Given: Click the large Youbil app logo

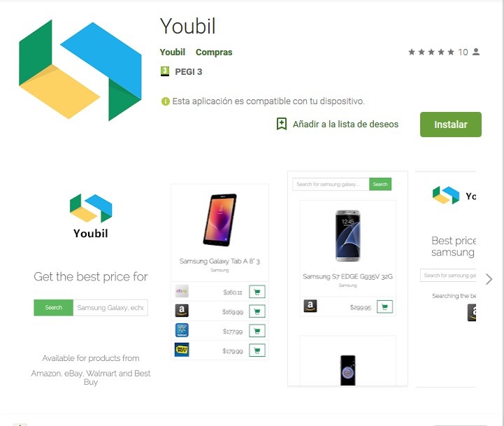Looking at the screenshot, I should pyautogui.click(x=80, y=70).
